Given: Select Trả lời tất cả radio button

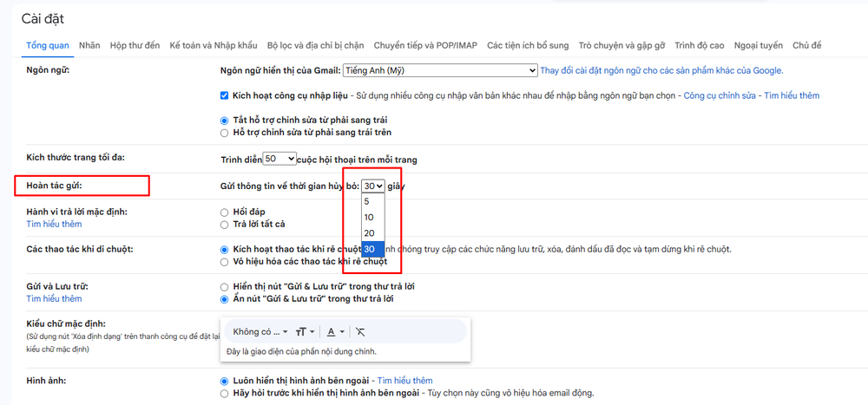Looking at the screenshot, I should click(x=224, y=225).
